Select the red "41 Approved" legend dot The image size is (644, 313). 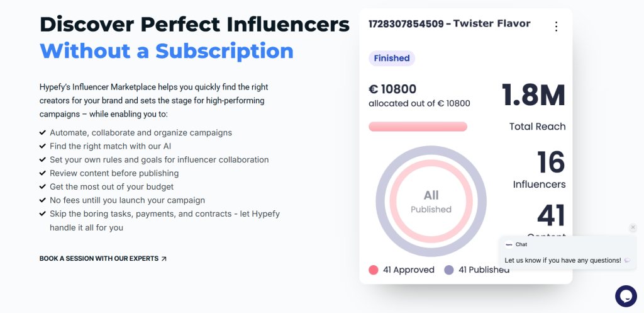[374, 270]
